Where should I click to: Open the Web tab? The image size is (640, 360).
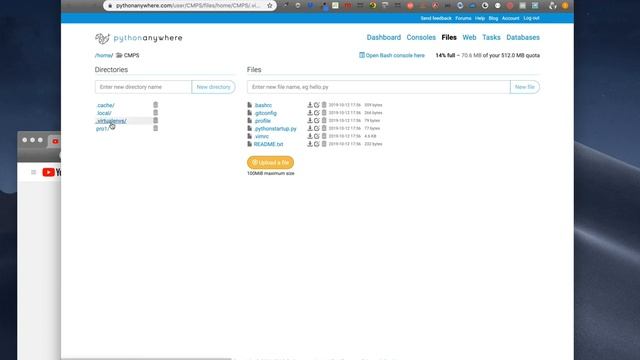point(469,38)
